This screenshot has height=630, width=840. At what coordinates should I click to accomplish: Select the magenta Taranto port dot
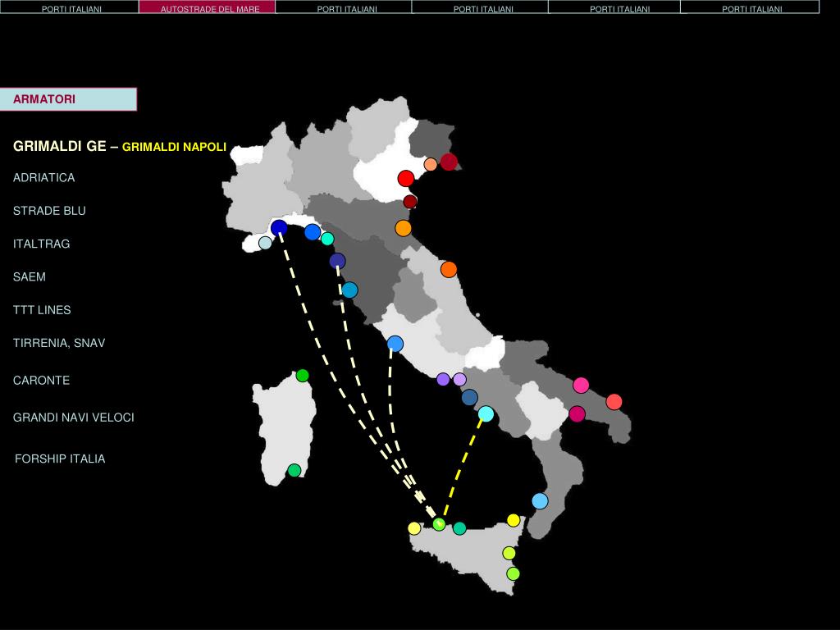[x=577, y=414]
